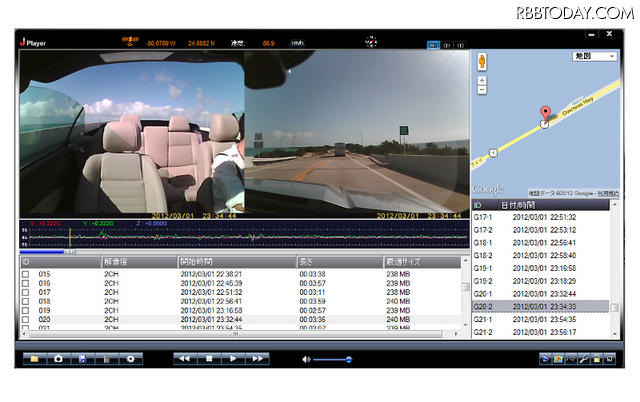This screenshot has height=402, width=640.
Task: Toggle the checkbox for recording 020
Action: (x=27, y=319)
